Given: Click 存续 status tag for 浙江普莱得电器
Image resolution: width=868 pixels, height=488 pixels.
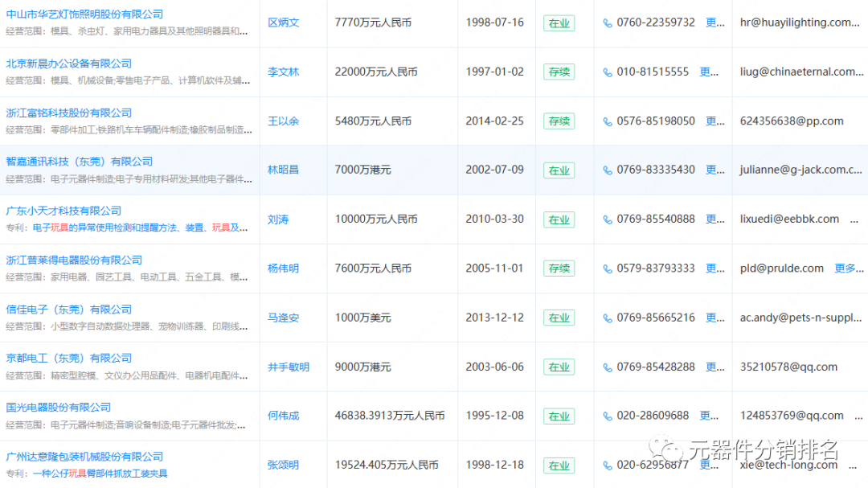Looking at the screenshot, I should pos(559,269).
